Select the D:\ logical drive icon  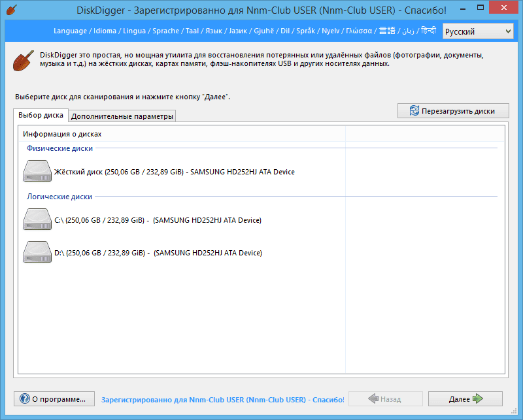tap(37, 253)
